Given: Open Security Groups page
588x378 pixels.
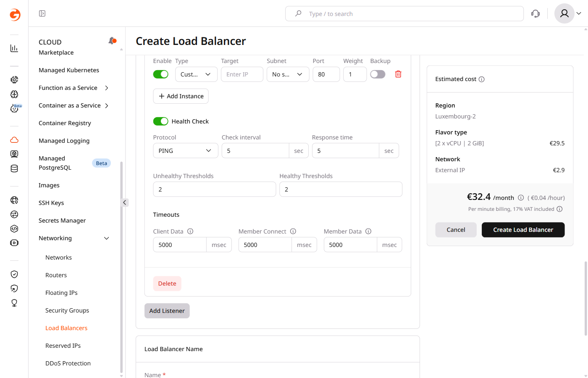Looking at the screenshot, I should pos(67,310).
